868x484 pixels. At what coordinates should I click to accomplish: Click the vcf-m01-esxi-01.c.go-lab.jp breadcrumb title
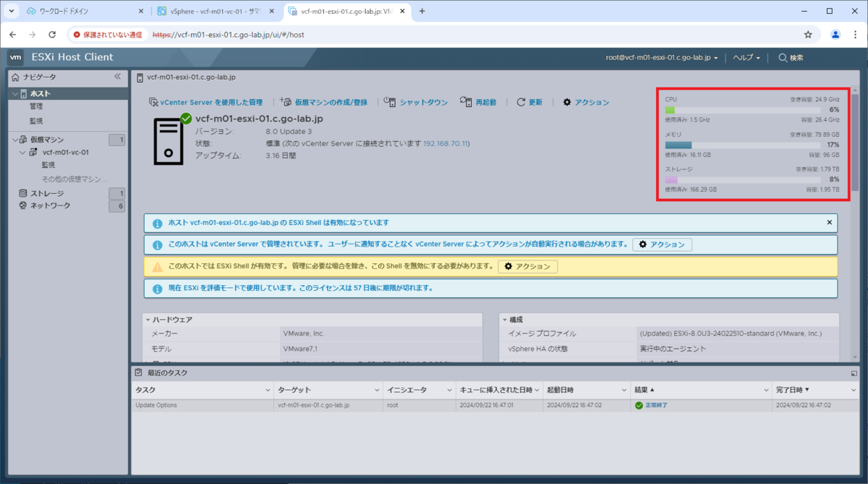click(x=191, y=77)
